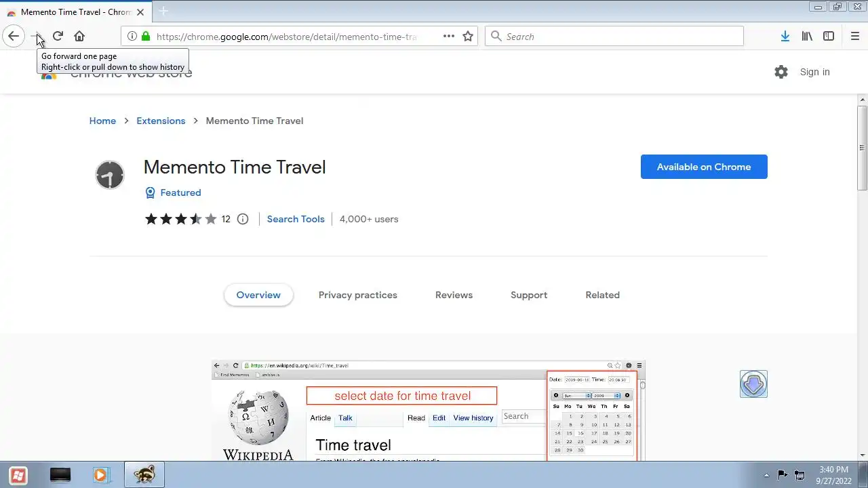Select the Overview tab
This screenshot has width=868, height=488.
point(258,295)
